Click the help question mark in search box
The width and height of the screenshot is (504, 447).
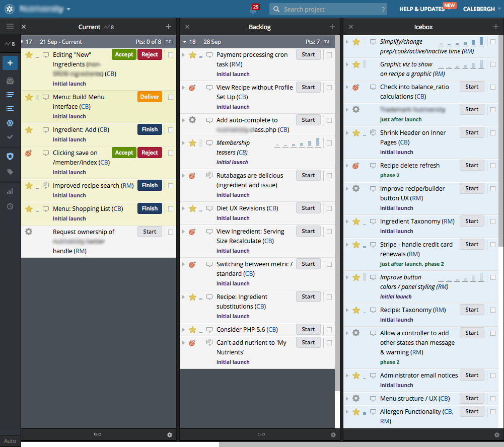coord(383,10)
